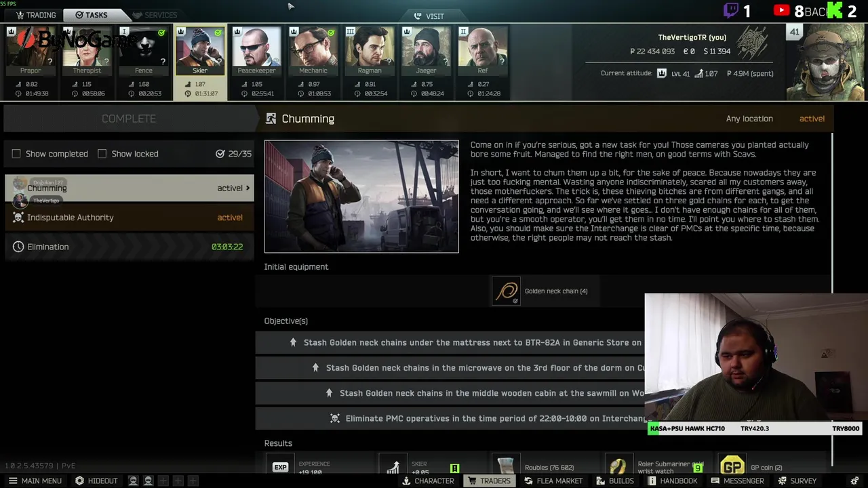The height and width of the screenshot is (488, 868).
Task: Open the Builds screen
Action: (615, 481)
